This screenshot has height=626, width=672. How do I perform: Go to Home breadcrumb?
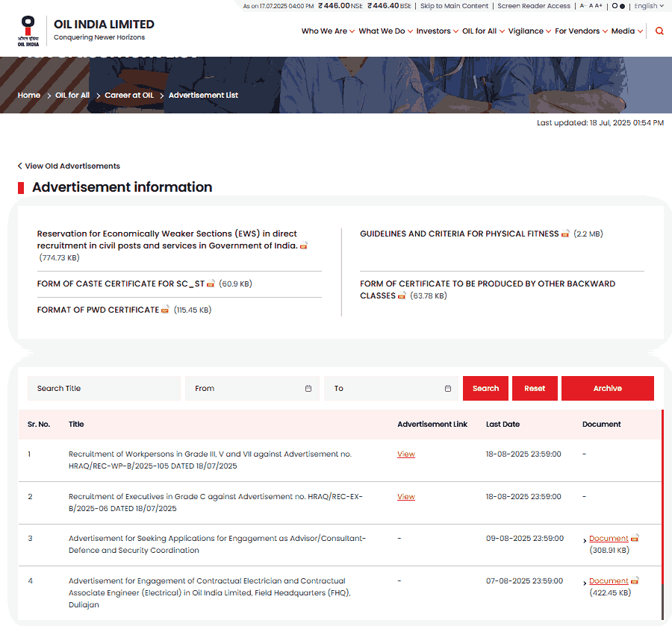pyautogui.click(x=29, y=95)
